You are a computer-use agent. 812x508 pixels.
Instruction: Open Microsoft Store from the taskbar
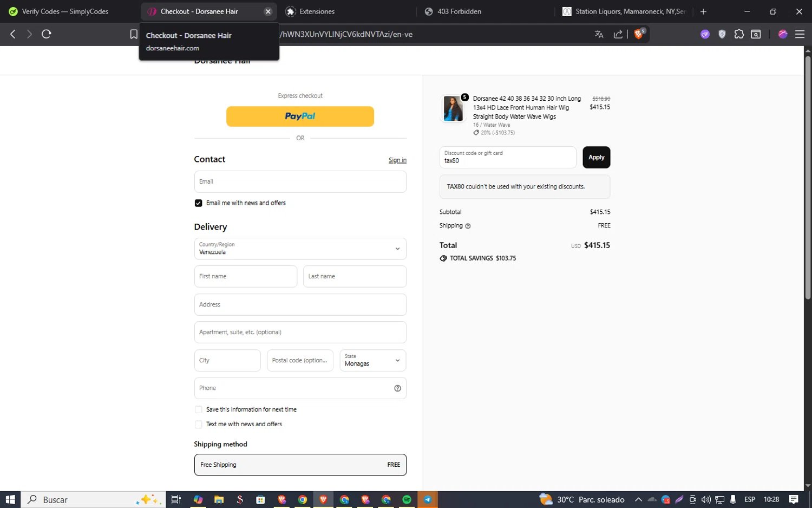click(260, 499)
